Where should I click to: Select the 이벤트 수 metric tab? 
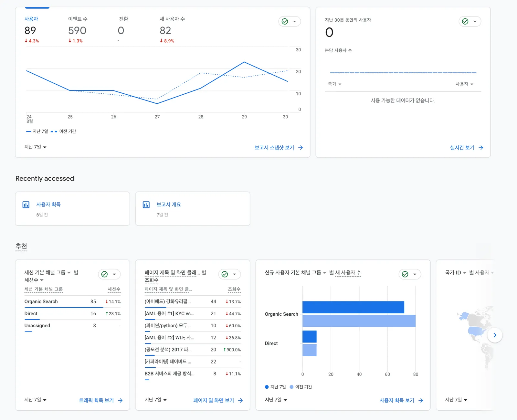point(78,30)
